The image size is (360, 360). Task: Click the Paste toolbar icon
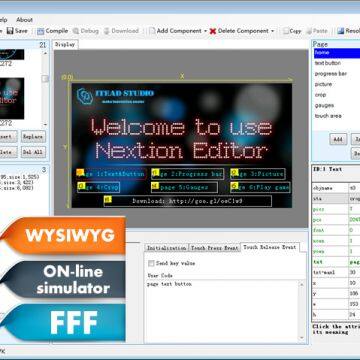[x=317, y=31]
